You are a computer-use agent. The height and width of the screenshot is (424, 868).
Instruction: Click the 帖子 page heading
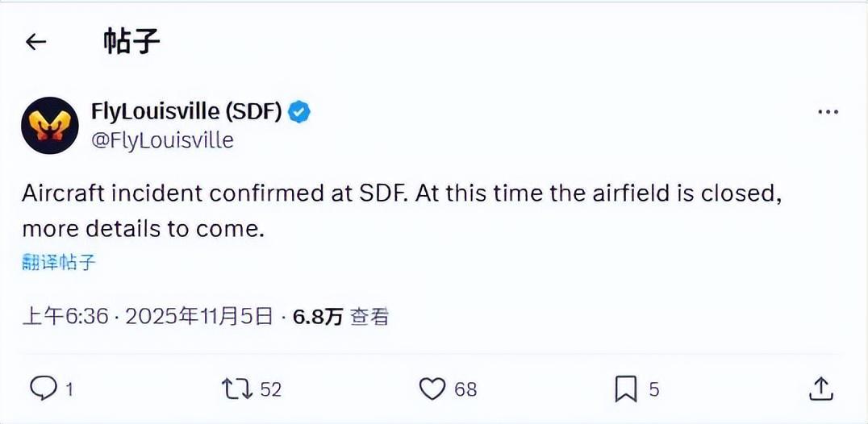pos(131,41)
